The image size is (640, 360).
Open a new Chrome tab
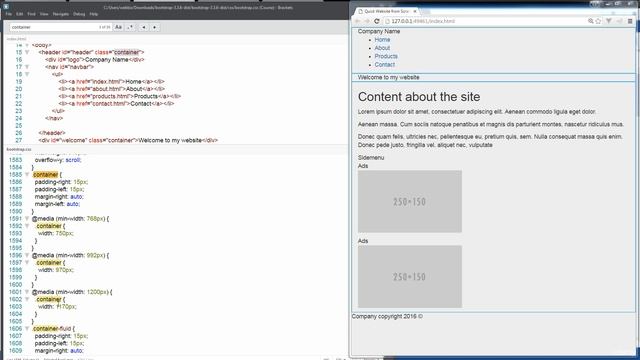click(425, 11)
